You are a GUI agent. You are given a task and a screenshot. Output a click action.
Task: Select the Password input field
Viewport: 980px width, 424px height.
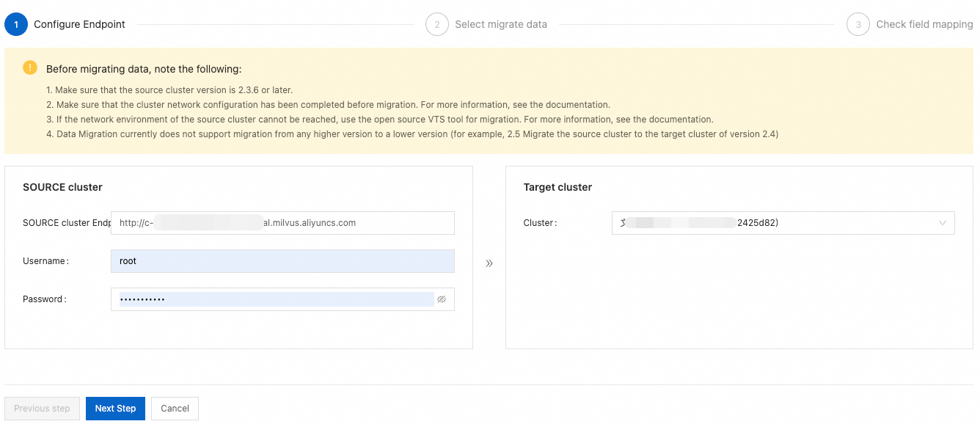tap(275, 299)
